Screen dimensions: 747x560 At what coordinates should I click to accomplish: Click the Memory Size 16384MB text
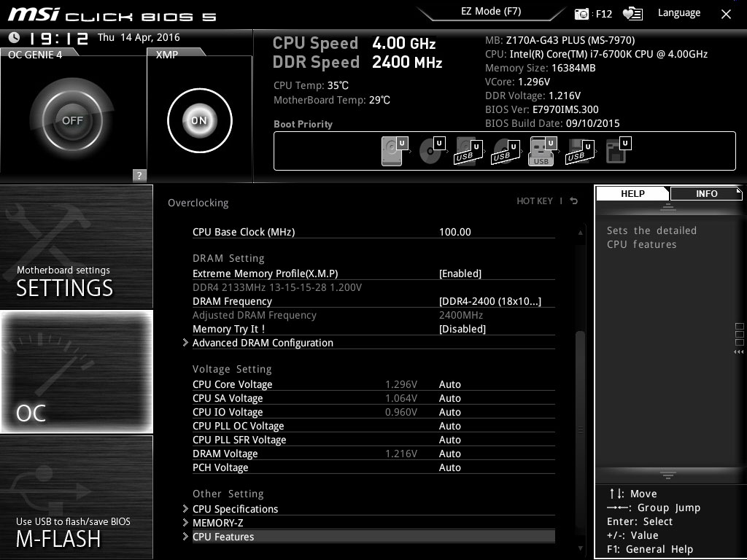(541, 68)
